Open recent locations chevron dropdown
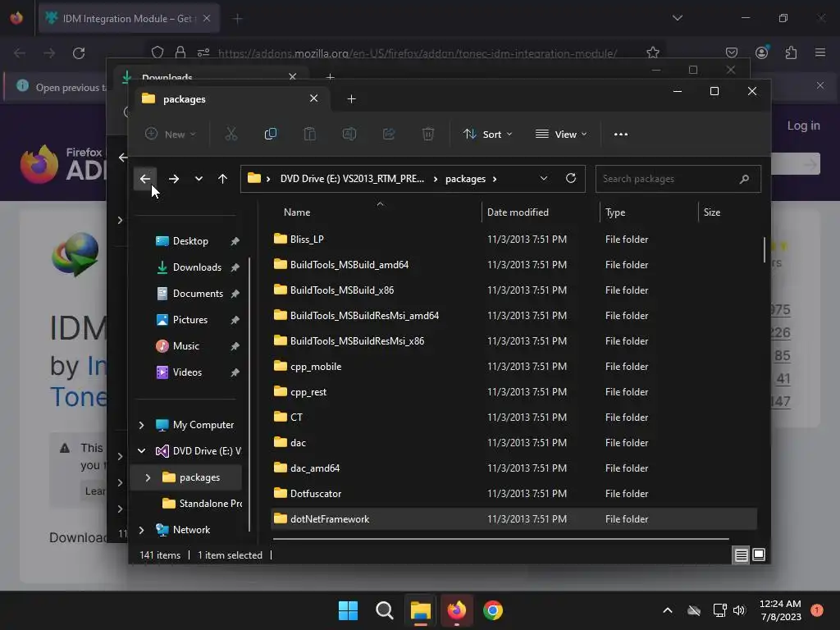This screenshot has width=840, height=630. [199, 179]
